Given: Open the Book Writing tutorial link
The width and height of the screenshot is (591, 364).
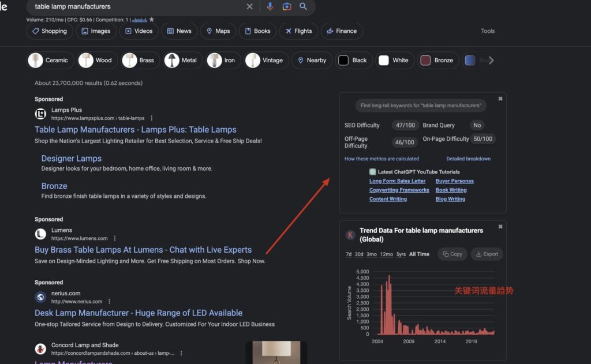Looking at the screenshot, I should coord(451,190).
